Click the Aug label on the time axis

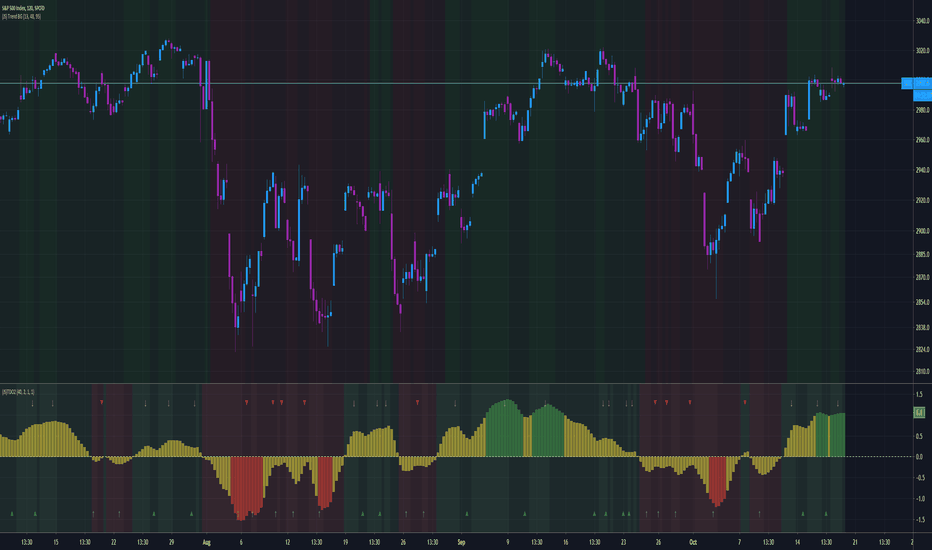(206, 542)
